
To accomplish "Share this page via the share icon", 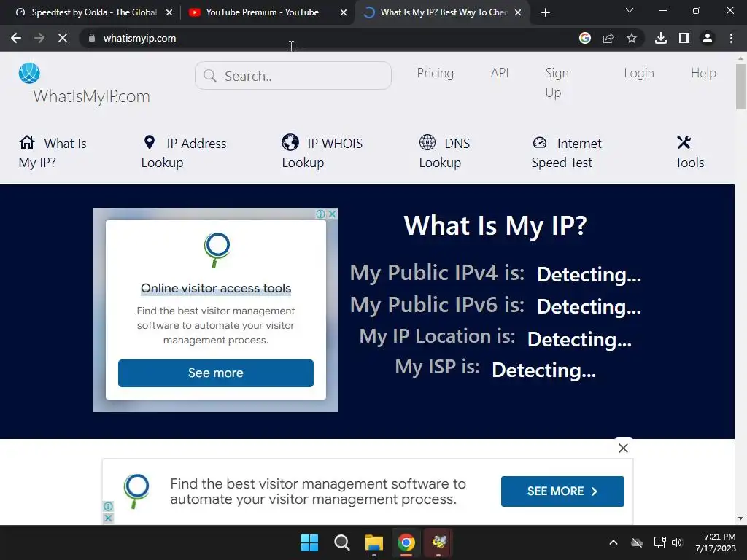I will pos(608,38).
